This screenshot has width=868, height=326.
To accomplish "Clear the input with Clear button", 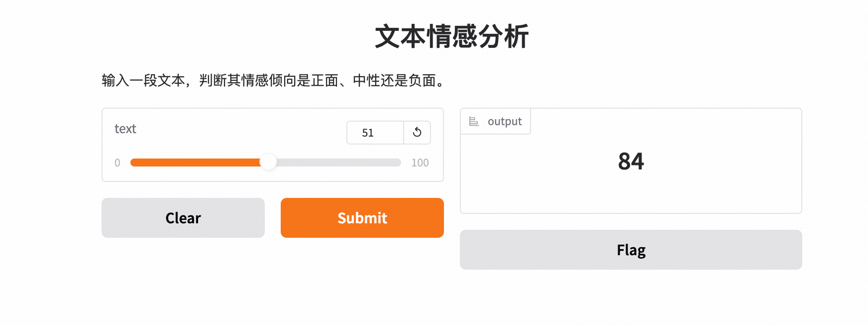I will click(183, 218).
